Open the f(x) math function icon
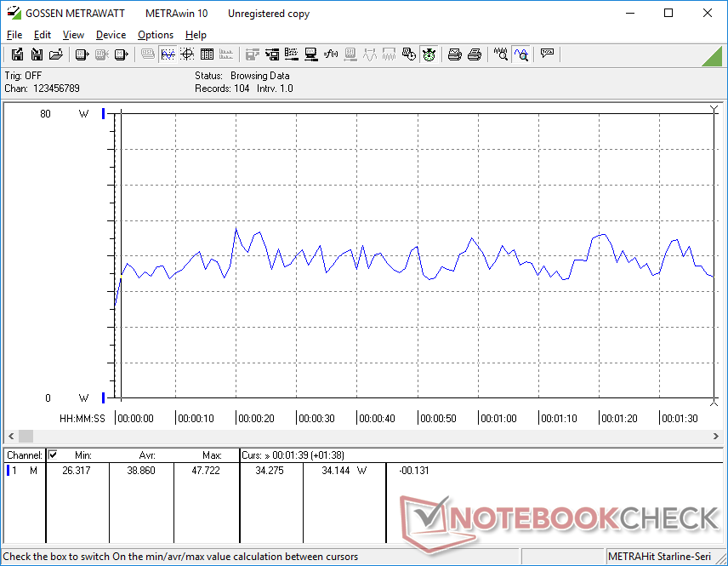The width and height of the screenshot is (728, 566). [331, 54]
